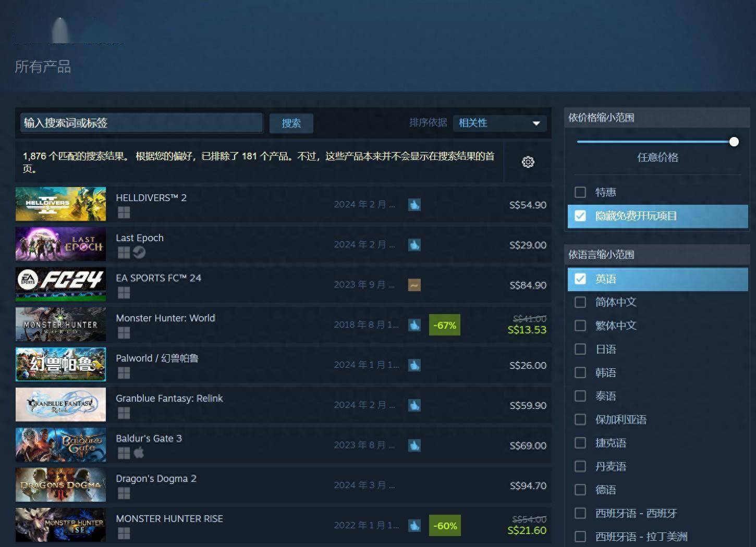
Task: Check the 简体中文 language filter
Action: click(580, 302)
